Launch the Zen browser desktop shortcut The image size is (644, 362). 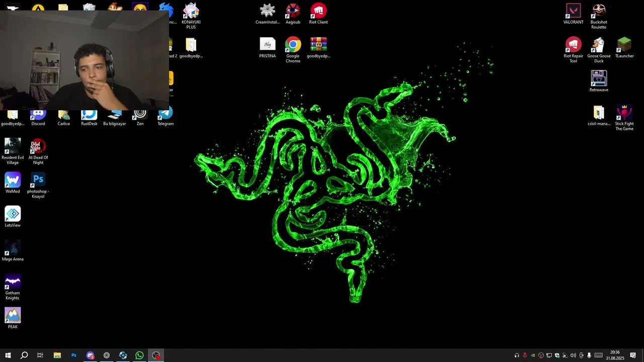click(x=140, y=118)
